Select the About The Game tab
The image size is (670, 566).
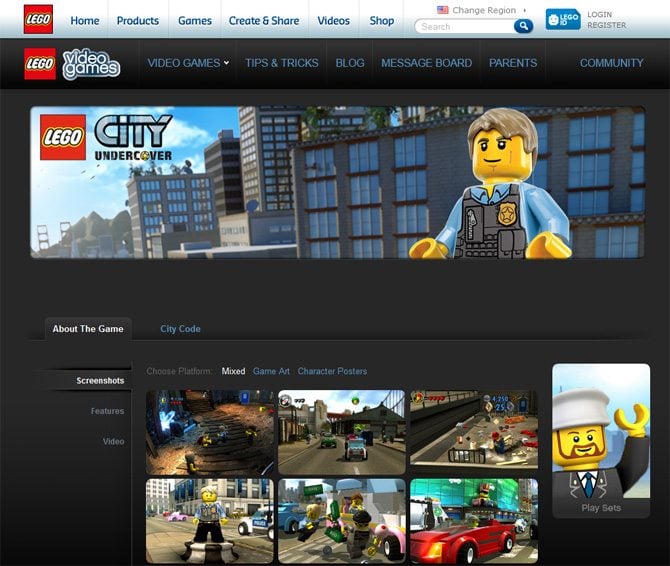pyautogui.click(x=88, y=329)
